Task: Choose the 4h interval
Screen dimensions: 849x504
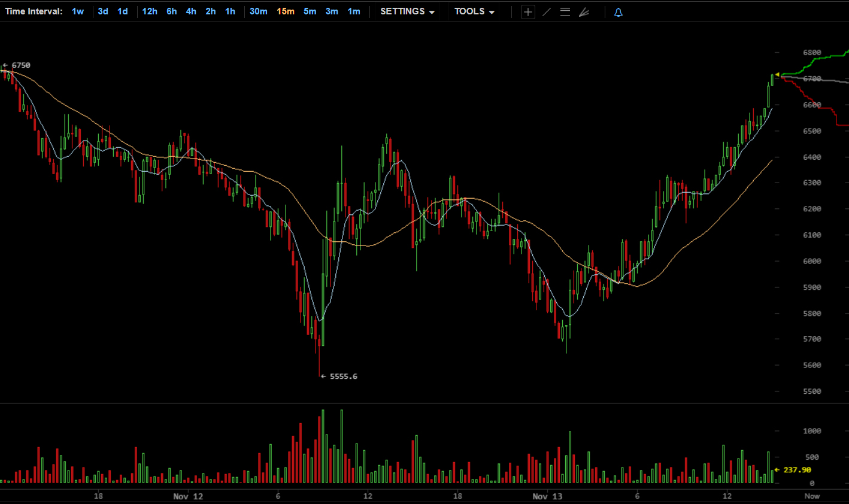Action: point(191,11)
